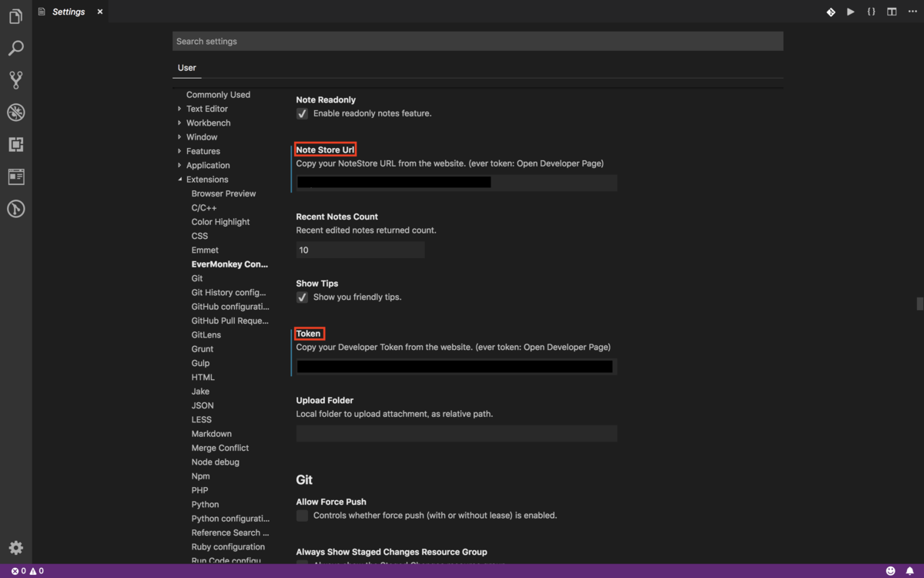Select JSON in the settings tree
Viewport: 924px width, 578px height.
203,405
